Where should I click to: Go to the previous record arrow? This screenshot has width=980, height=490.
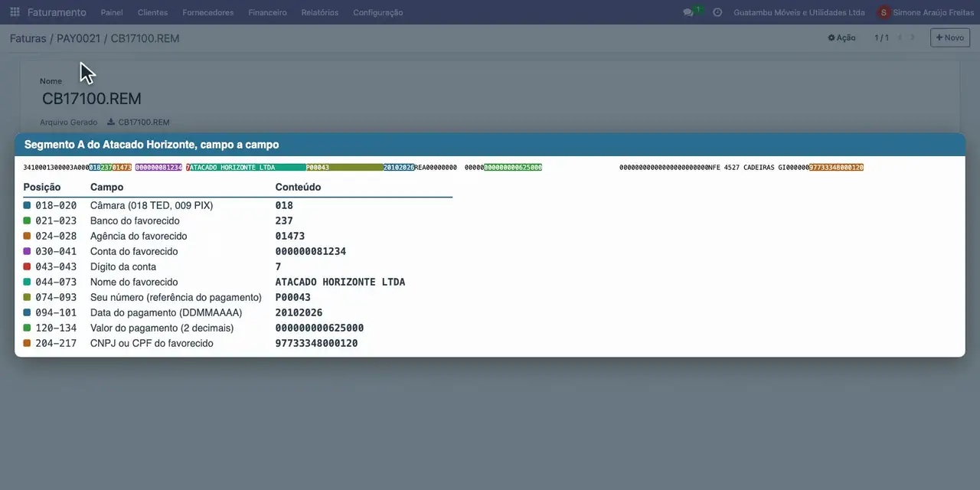pyautogui.click(x=900, y=38)
